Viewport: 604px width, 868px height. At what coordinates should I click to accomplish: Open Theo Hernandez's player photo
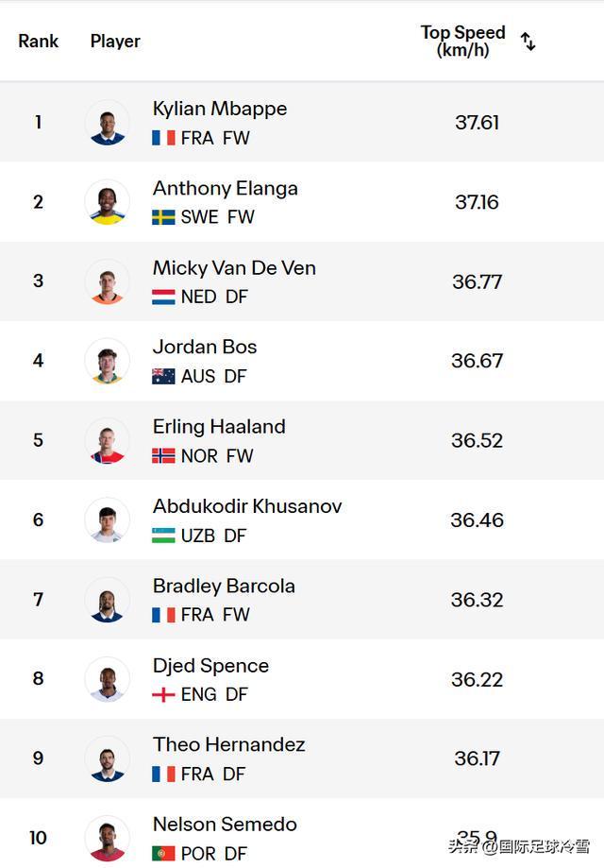(108, 758)
